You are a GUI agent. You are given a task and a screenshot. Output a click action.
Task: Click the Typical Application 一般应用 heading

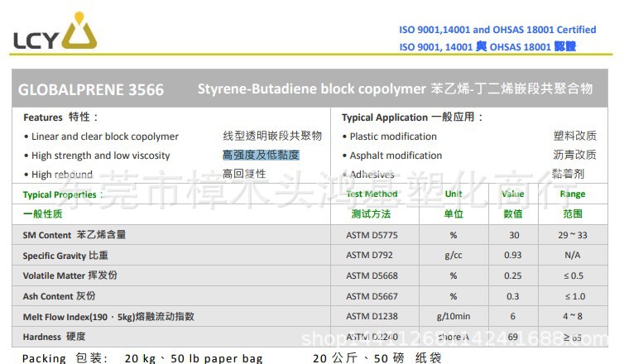pyautogui.click(x=412, y=117)
